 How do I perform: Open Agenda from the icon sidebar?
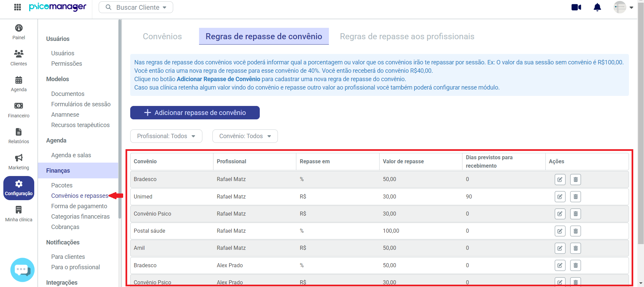(19, 84)
